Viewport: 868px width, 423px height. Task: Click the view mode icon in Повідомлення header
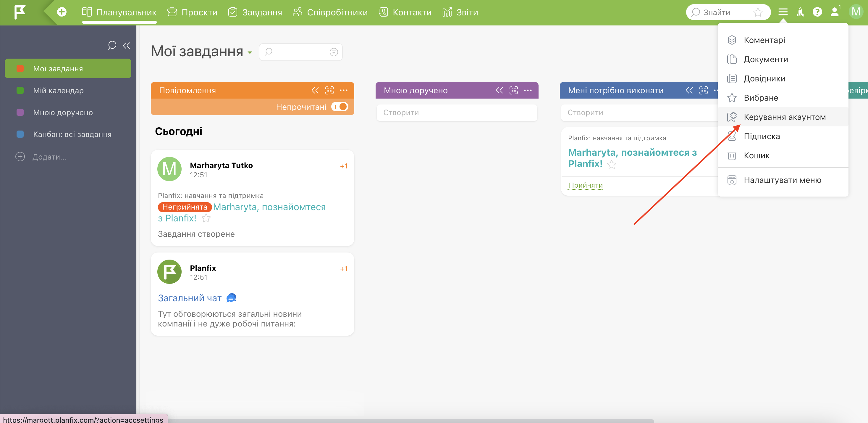[x=329, y=90]
